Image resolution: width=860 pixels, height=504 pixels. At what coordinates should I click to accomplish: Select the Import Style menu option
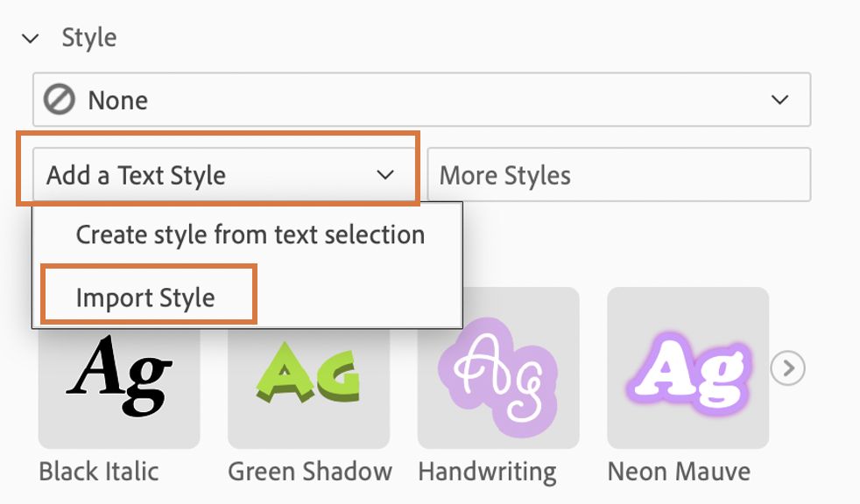(x=145, y=297)
